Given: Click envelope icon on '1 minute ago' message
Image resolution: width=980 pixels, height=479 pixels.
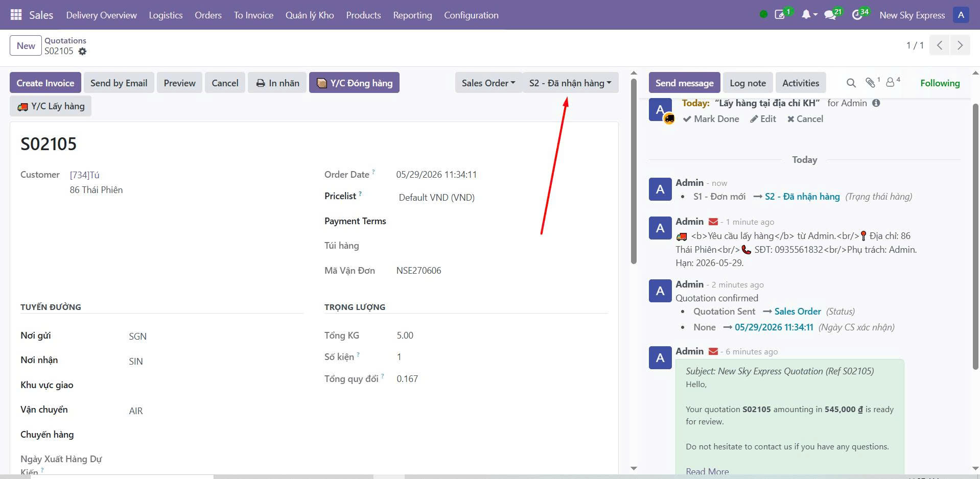Looking at the screenshot, I should click(713, 222).
